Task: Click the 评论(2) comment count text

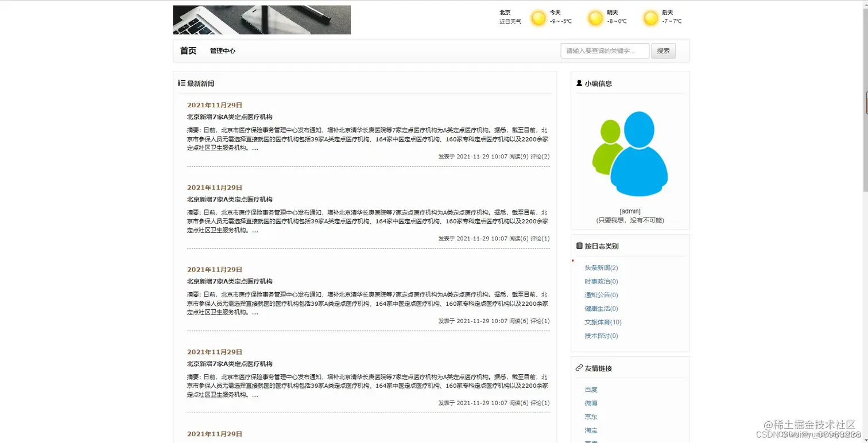Action: (540, 157)
